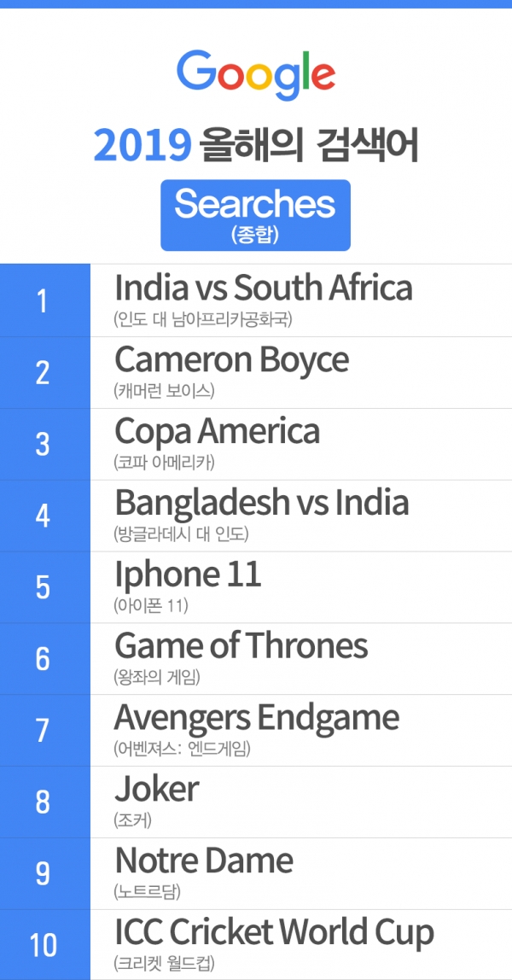This screenshot has height=980, width=512.
Task: Click the rank 5 blue number cell
Action: (45, 586)
